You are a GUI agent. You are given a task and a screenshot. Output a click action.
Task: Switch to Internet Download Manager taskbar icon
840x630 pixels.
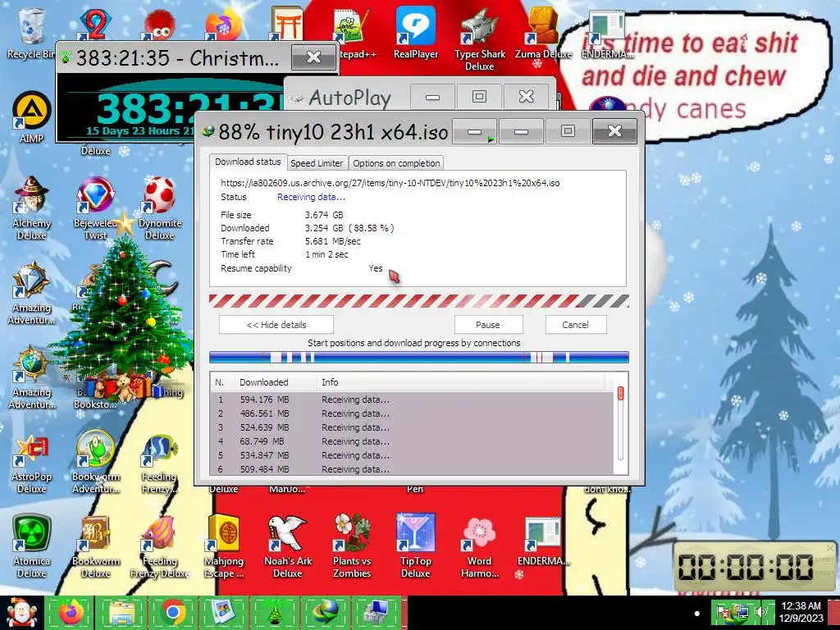pyautogui.click(x=325, y=613)
